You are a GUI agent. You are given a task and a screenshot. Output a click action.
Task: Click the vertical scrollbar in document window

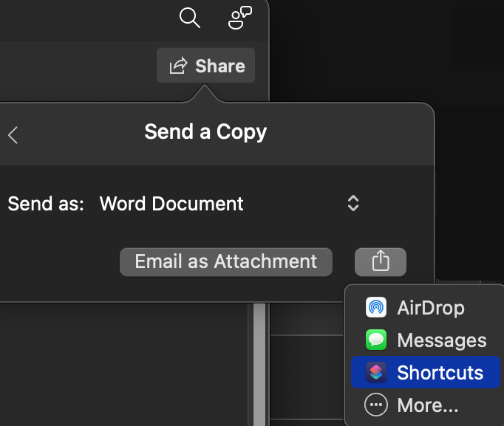[259, 365]
